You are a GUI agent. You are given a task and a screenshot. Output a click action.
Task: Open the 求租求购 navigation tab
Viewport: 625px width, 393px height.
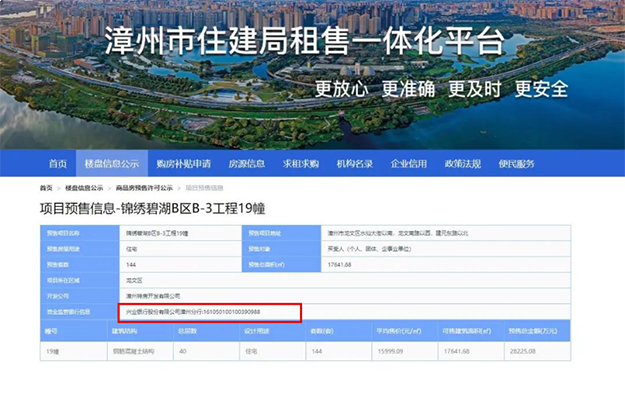(x=301, y=163)
